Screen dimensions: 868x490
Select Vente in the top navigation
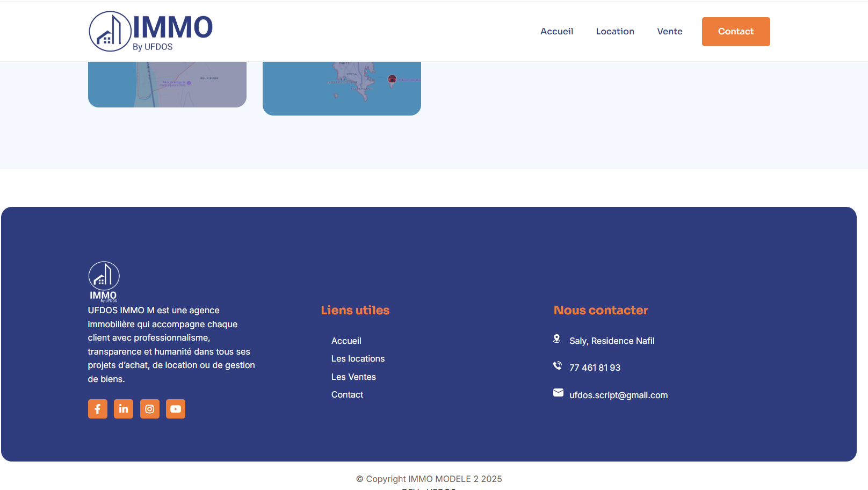[669, 32]
